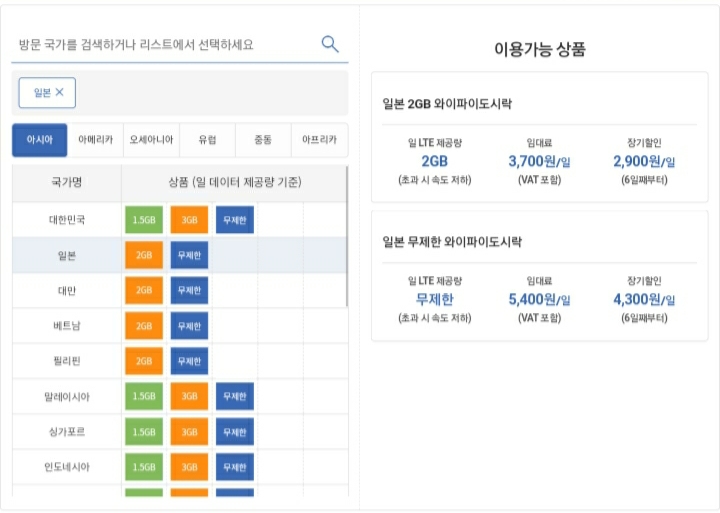The image size is (720, 513).
Task: Click the 4,300원/일 long-term discount price
Action: click(x=644, y=299)
